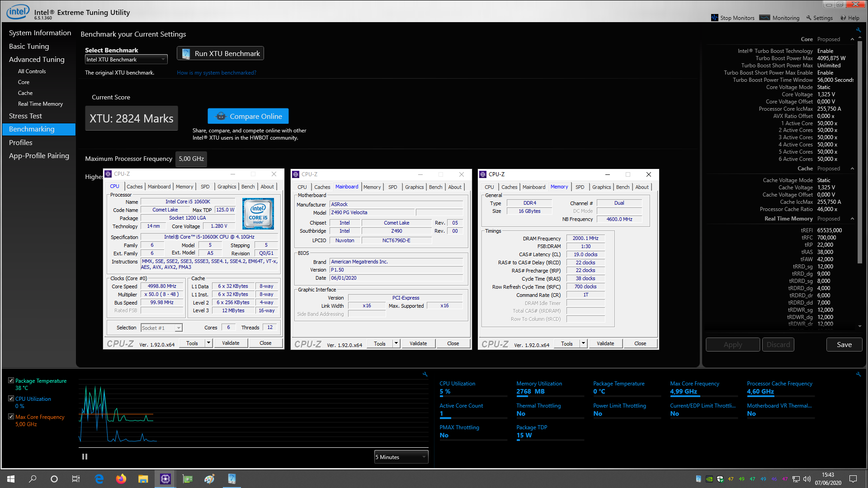Click the monitoring graph area
This screenshot has height=488, width=868.
253,413
